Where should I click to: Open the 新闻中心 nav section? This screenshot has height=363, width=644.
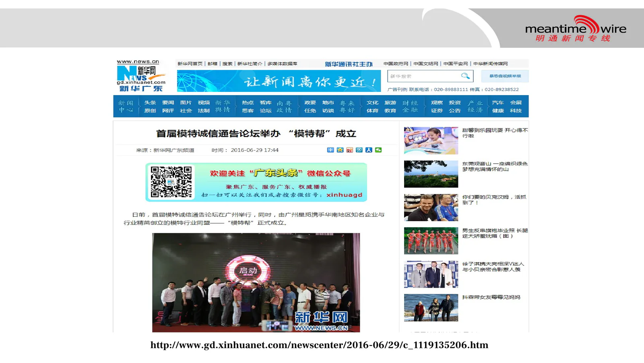click(126, 106)
